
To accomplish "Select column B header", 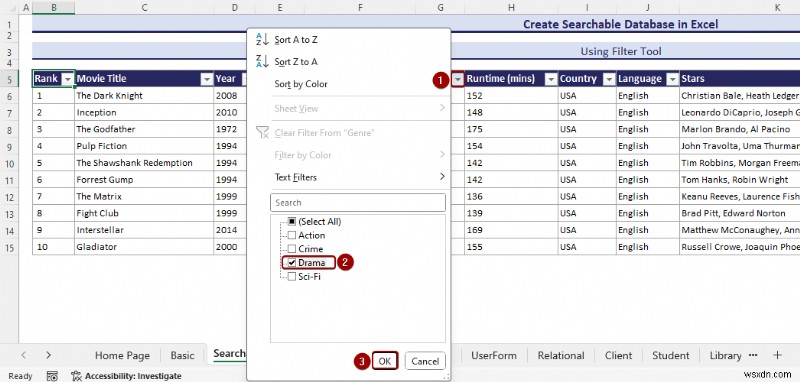I will tap(54, 7).
